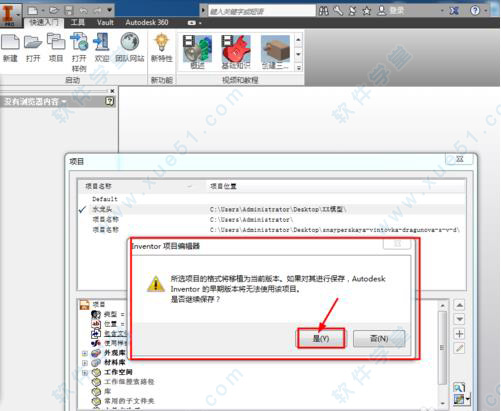This screenshot has height=411, width=501.
Task: Open the 基础知识 guitar tutorial thumbnail
Action: pyautogui.click(x=236, y=52)
